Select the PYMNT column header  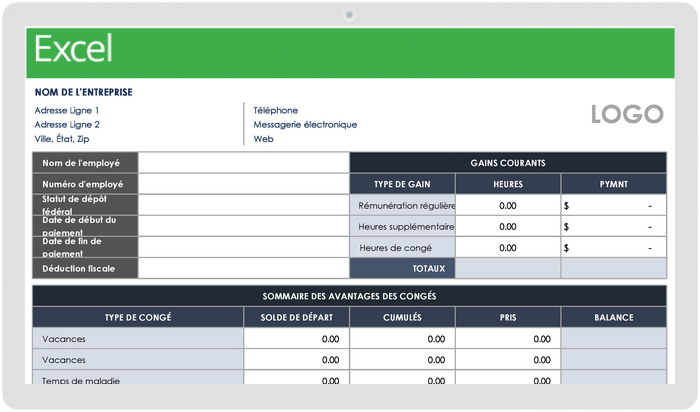tap(614, 184)
